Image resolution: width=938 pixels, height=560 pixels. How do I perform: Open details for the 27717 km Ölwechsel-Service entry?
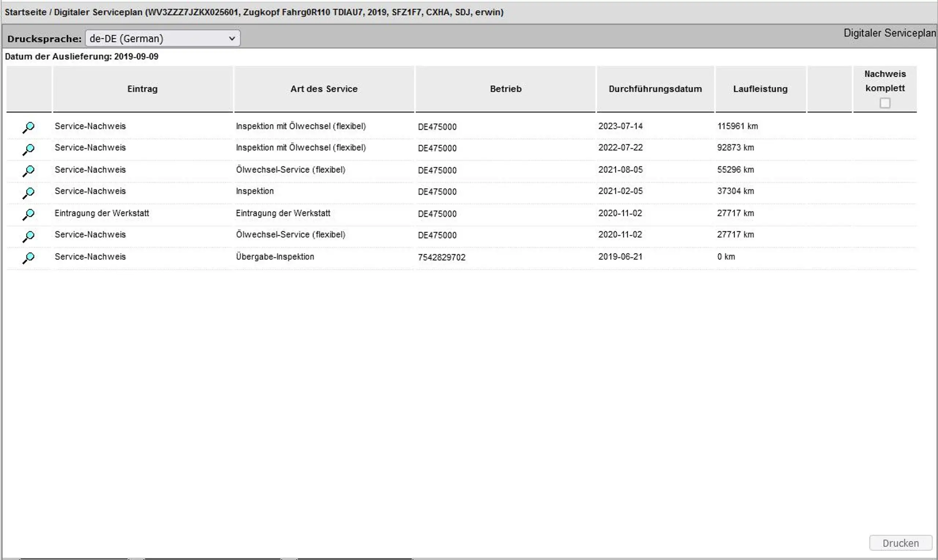[28, 236]
